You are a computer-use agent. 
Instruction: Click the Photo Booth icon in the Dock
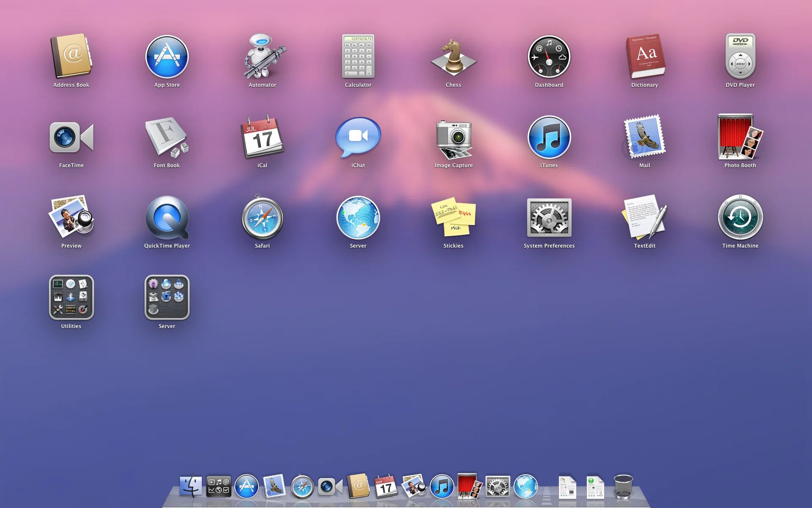pyautogui.click(x=470, y=486)
